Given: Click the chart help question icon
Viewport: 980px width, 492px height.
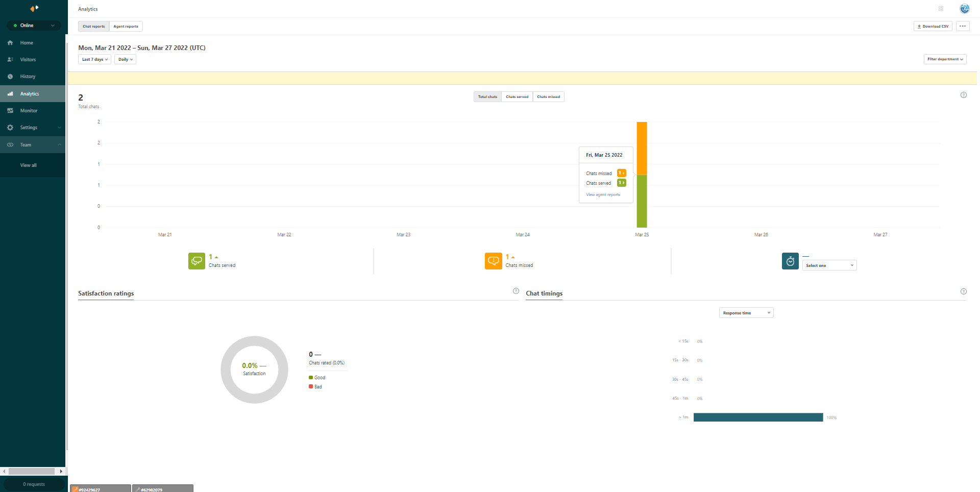Looking at the screenshot, I should click(964, 95).
